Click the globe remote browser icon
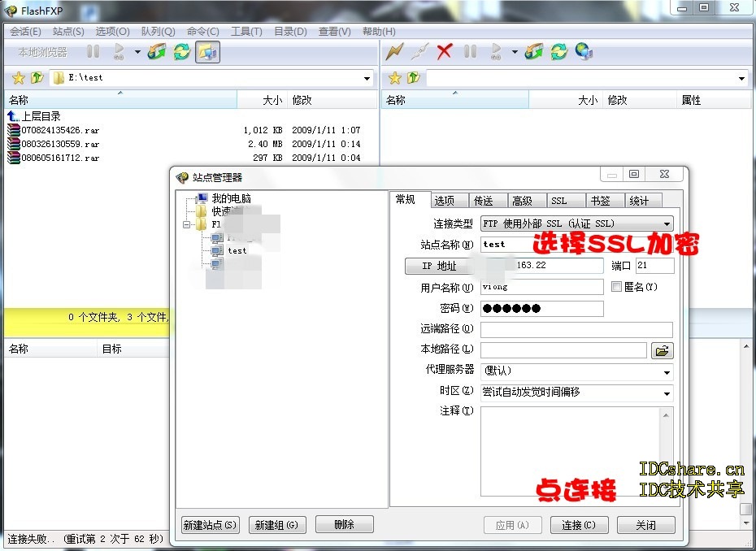756x551 pixels. pyautogui.click(x=584, y=51)
